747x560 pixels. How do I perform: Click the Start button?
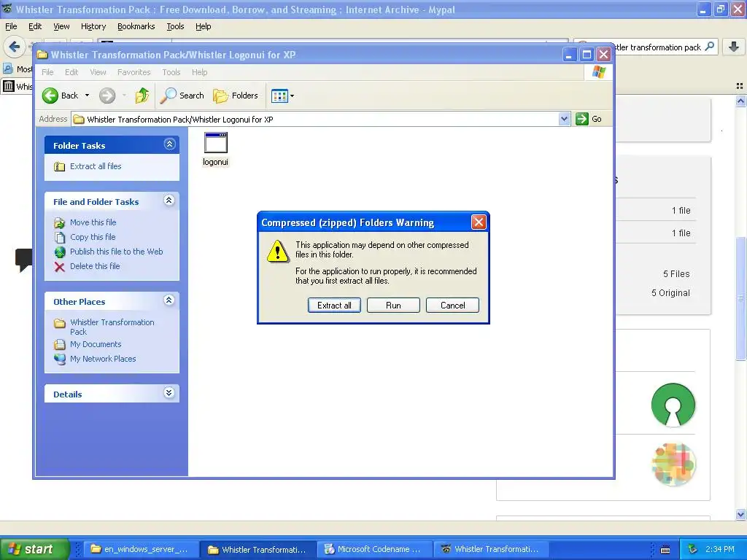pos(34,549)
